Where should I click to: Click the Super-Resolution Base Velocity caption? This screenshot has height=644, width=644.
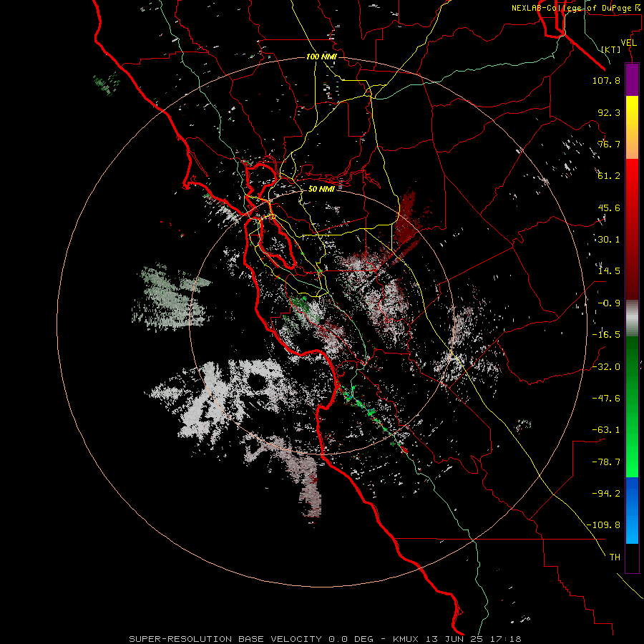[x=325, y=639]
